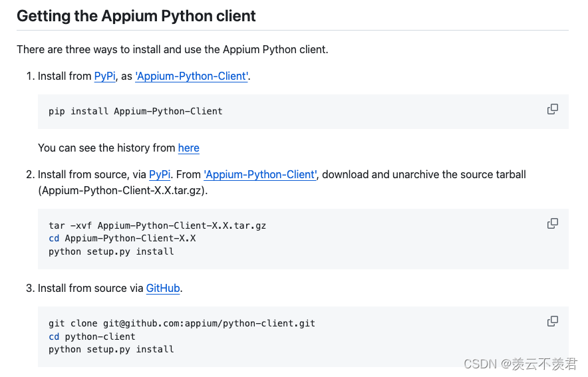Open the PyPi link in step 1
Screen dimensions: 588x377
104,76
